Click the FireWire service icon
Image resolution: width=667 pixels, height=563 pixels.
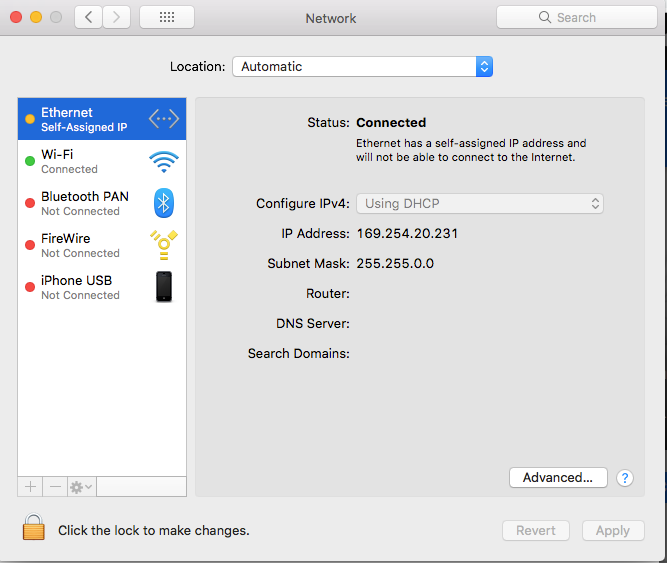click(x=164, y=245)
